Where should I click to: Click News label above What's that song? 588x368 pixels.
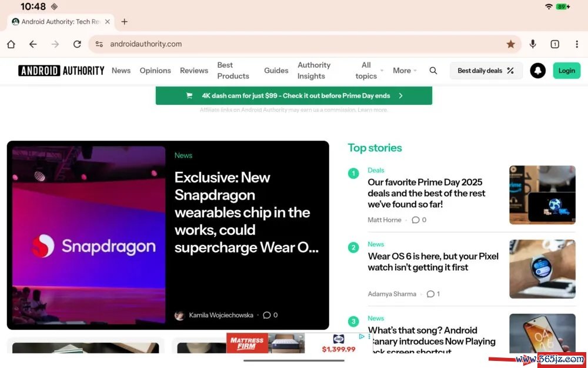376,318
